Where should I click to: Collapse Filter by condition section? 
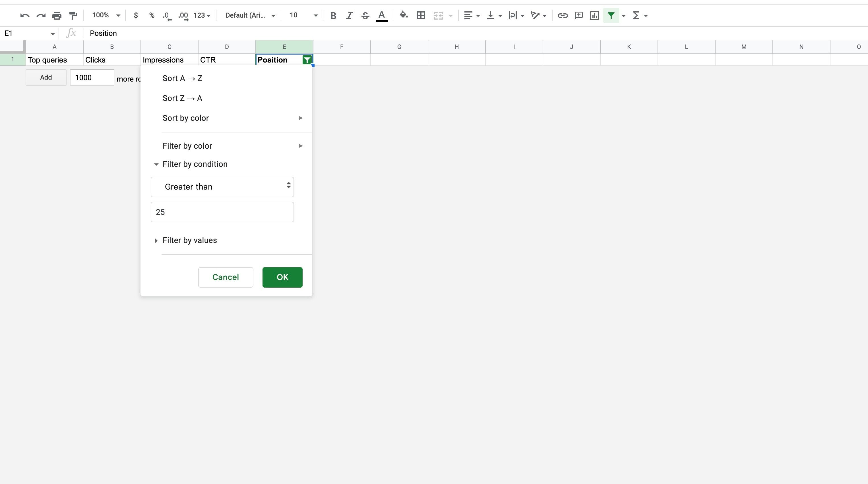[x=191, y=164]
